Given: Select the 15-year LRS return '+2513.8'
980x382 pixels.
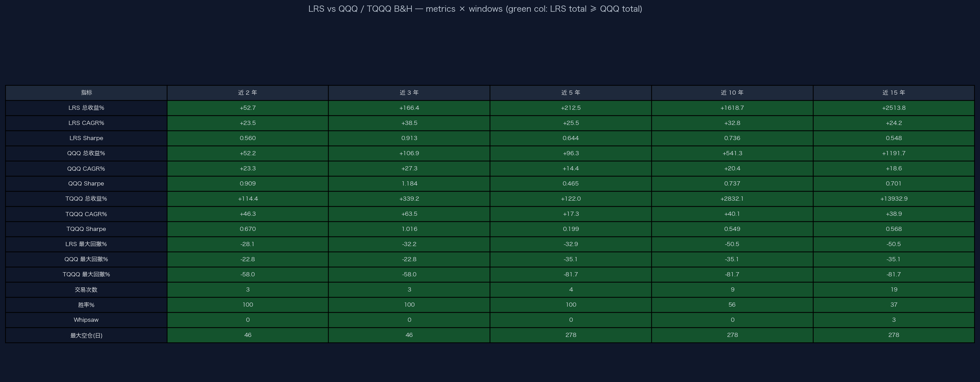Looking at the screenshot, I should [894, 108].
